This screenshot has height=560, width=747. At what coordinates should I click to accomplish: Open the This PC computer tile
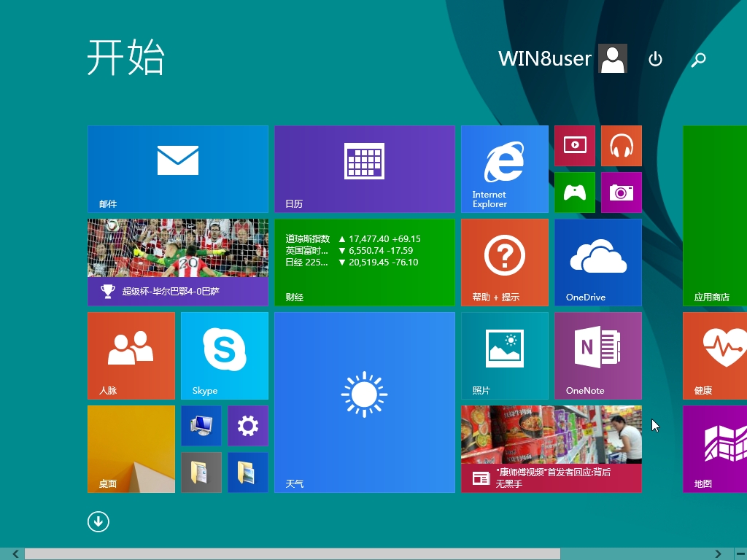(x=201, y=426)
